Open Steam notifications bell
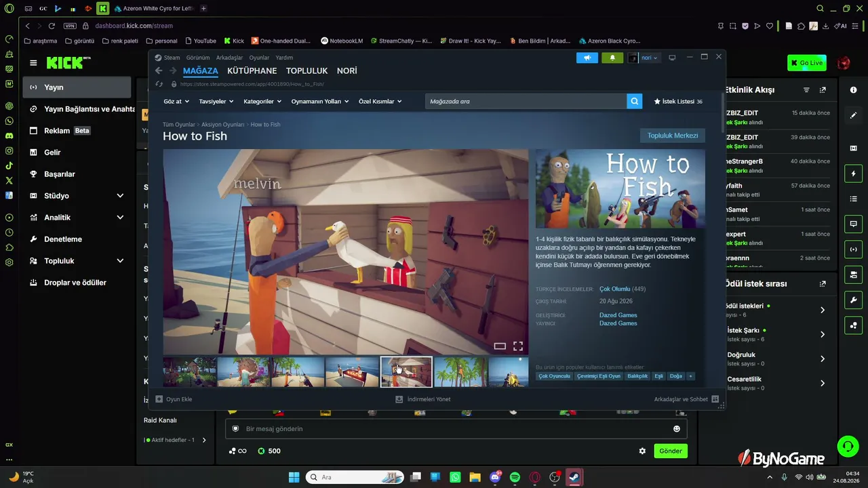The height and width of the screenshot is (488, 868). pyautogui.click(x=612, y=58)
